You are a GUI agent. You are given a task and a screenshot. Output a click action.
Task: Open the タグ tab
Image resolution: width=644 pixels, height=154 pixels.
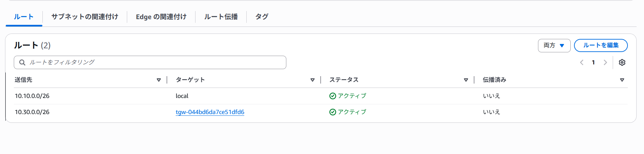click(x=262, y=17)
